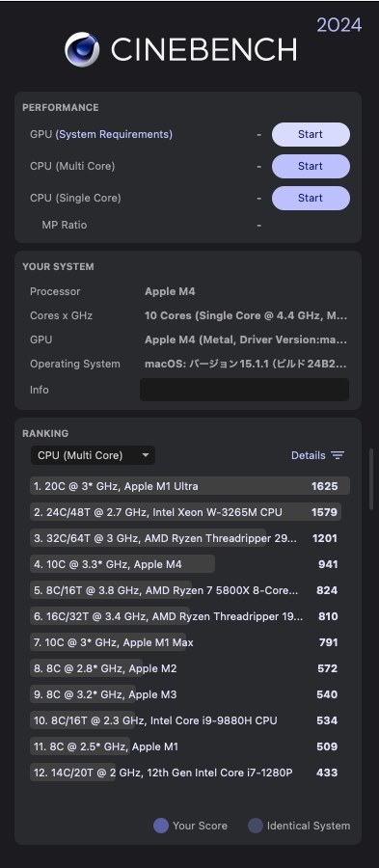
Task: Click the 2024 version label
Action: pos(339,25)
